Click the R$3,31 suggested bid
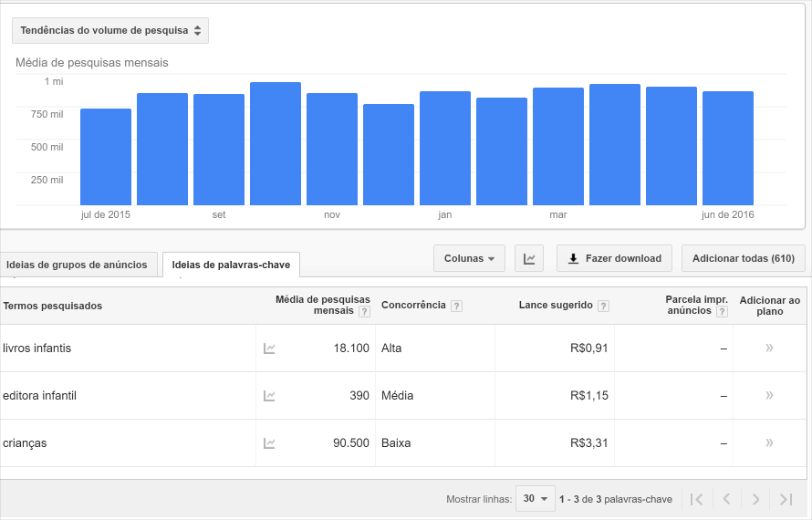The height and width of the screenshot is (520, 812). [x=588, y=442]
